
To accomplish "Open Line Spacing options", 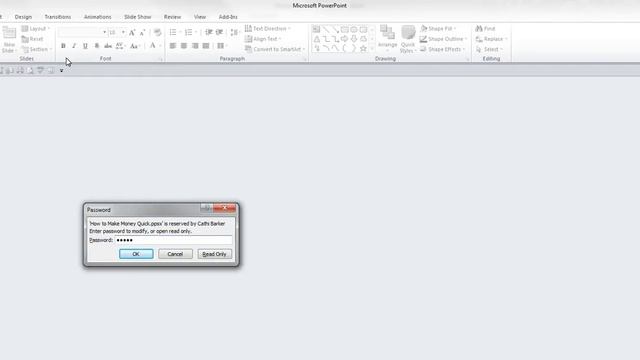I will coord(234,32).
